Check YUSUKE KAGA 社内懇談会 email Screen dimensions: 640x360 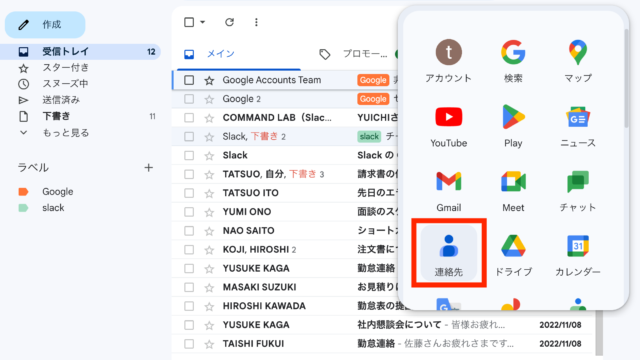coord(189,325)
